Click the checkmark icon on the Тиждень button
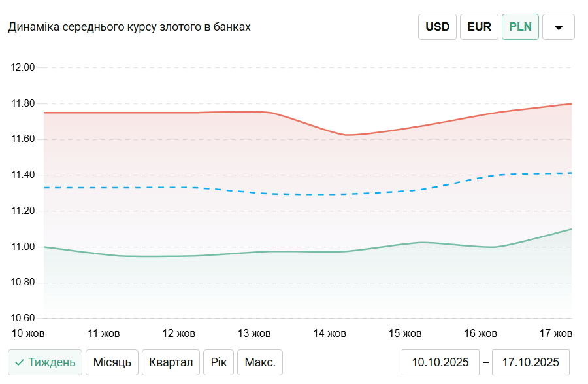 (20, 362)
